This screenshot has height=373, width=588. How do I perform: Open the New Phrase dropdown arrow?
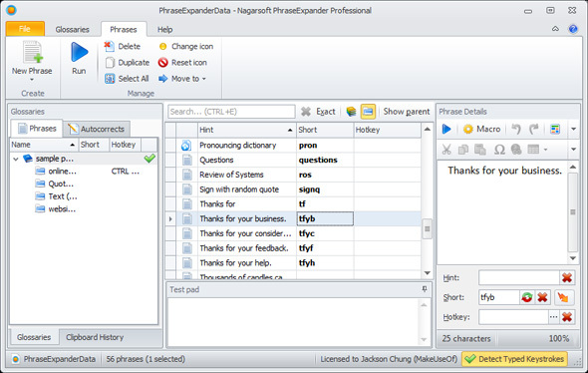tap(32, 80)
